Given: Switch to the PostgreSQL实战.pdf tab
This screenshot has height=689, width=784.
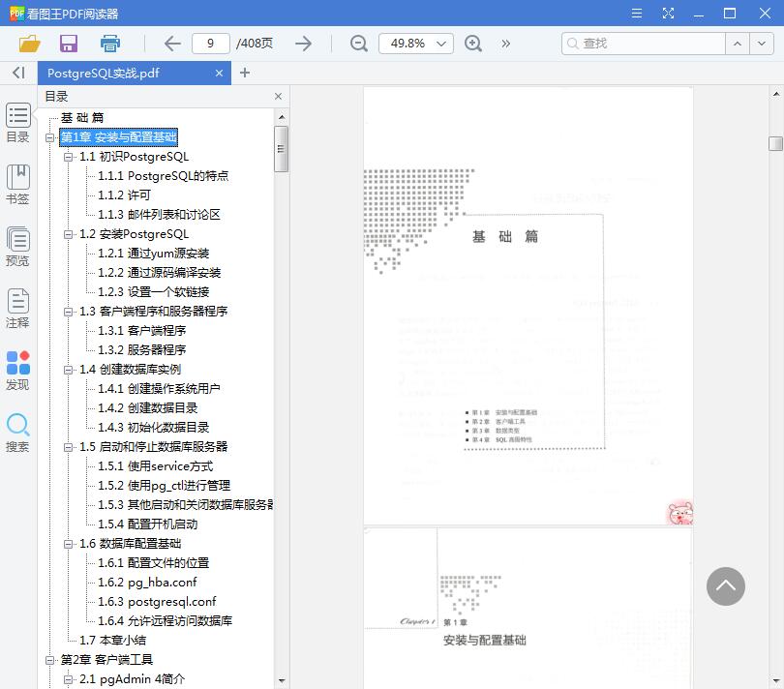Looking at the screenshot, I should click(135, 73).
